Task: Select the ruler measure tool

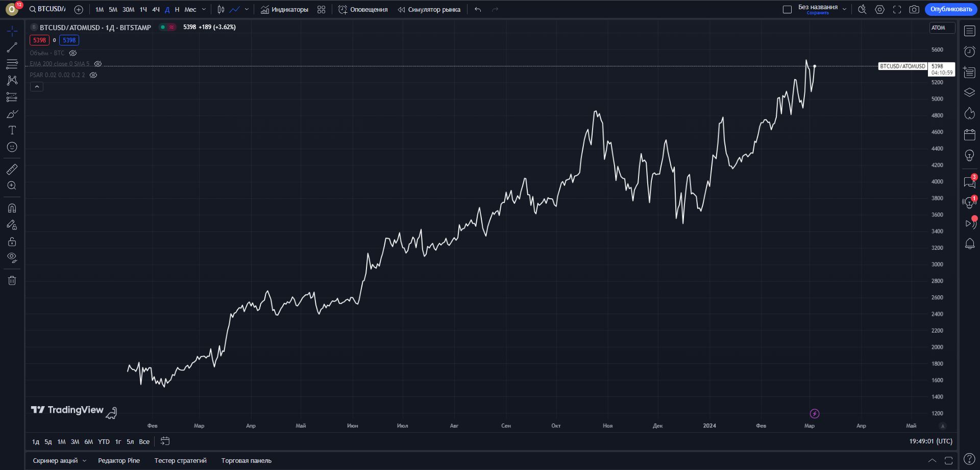Action: 12,169
